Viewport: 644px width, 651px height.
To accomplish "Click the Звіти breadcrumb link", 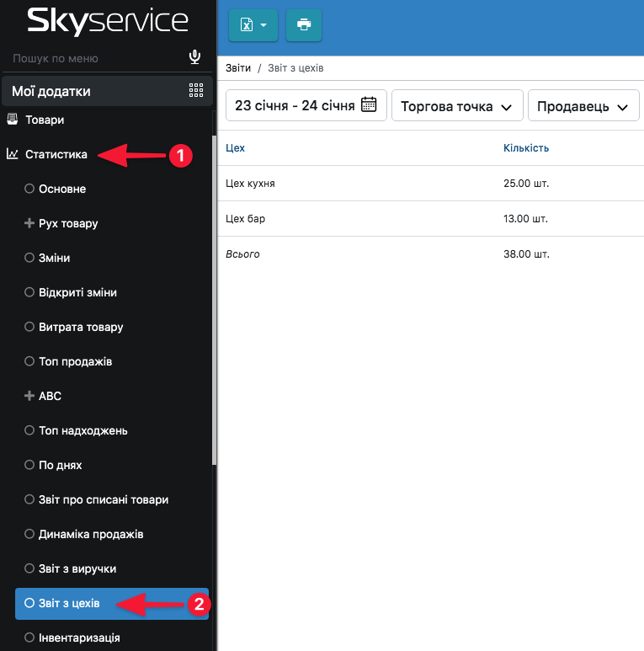I will [237, 67].
